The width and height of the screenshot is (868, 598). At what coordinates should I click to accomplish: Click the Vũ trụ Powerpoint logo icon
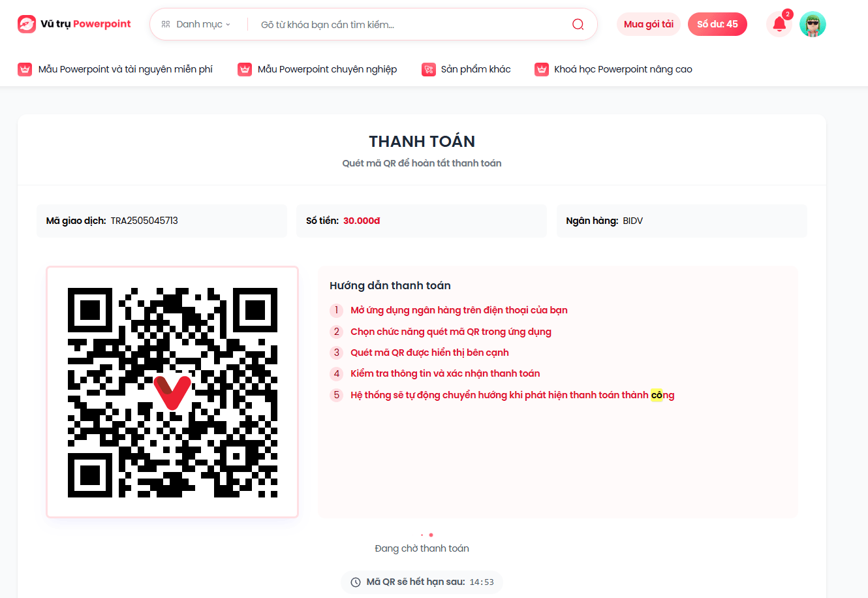tap(27, 24)
